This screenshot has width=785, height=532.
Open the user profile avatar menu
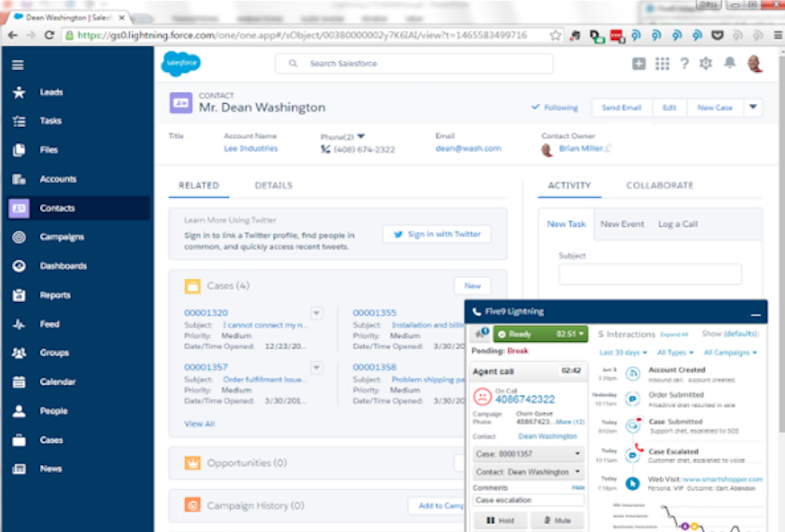point(755,64)
